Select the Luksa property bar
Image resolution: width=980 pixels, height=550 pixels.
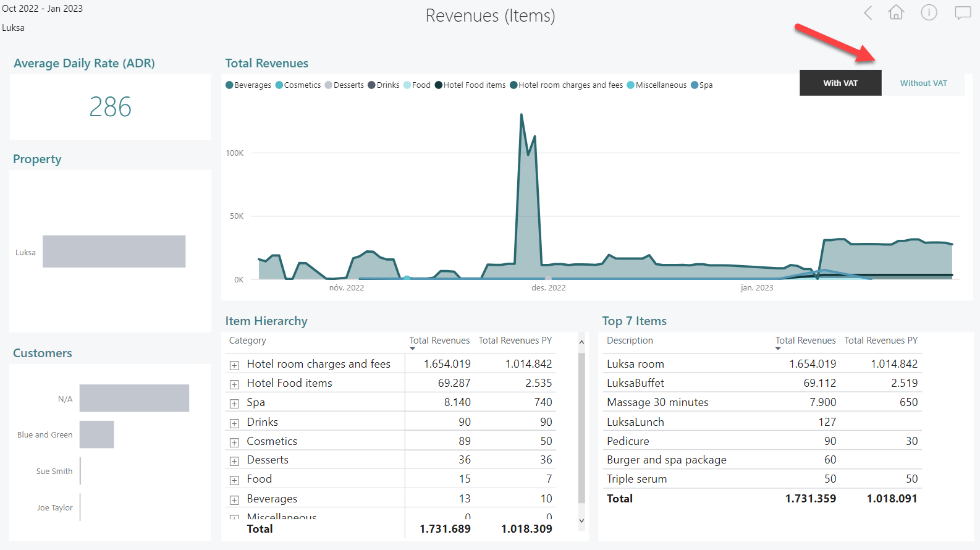(114, 252)
